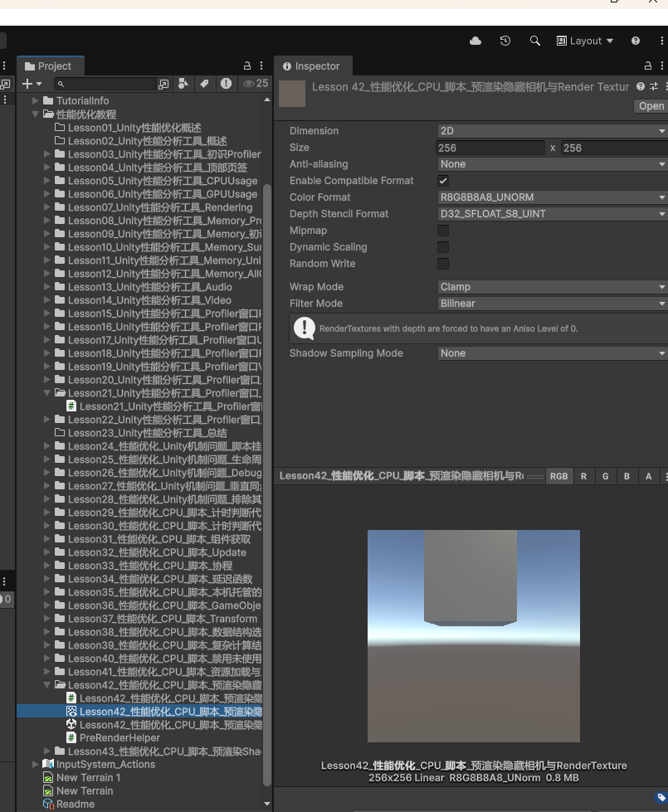668x812 pixels.
Task: Open Unity cloud services icon
Action: [475, 41]
